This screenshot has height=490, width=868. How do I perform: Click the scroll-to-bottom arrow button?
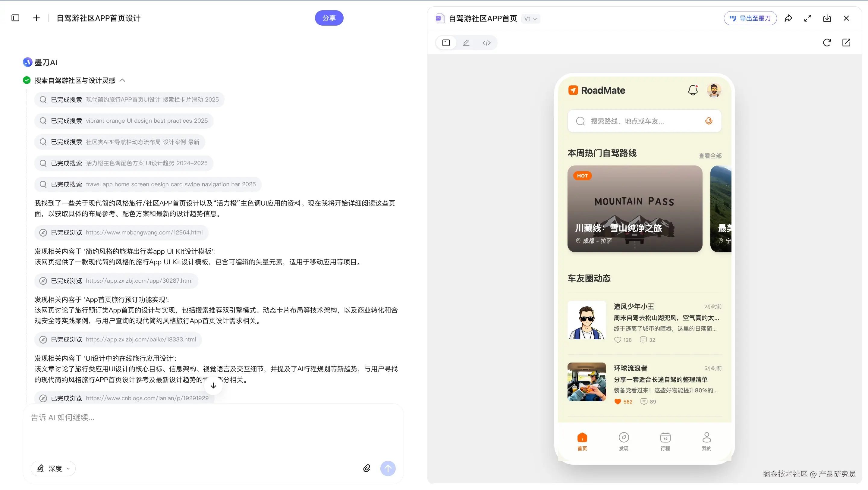[x=213, y=385]
